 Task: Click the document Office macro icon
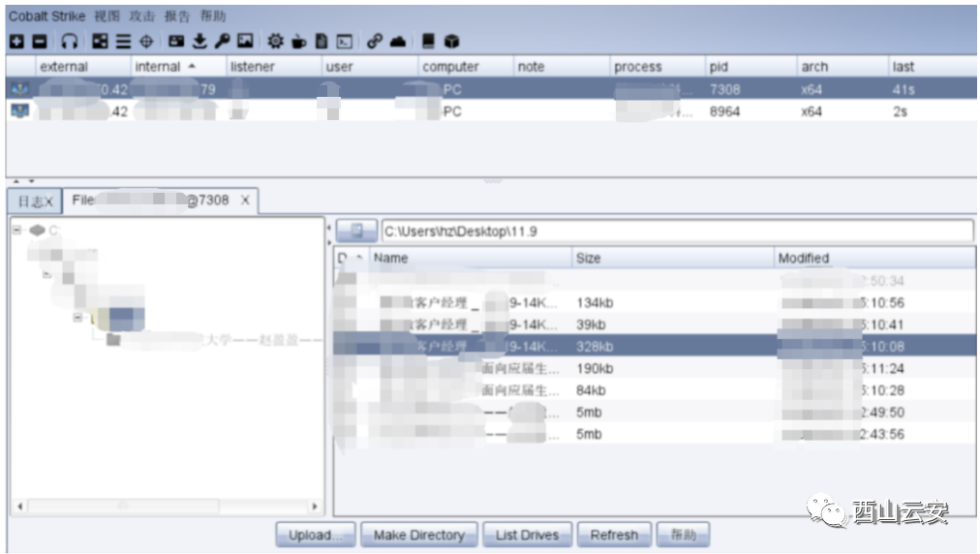(x=322, y=42)
